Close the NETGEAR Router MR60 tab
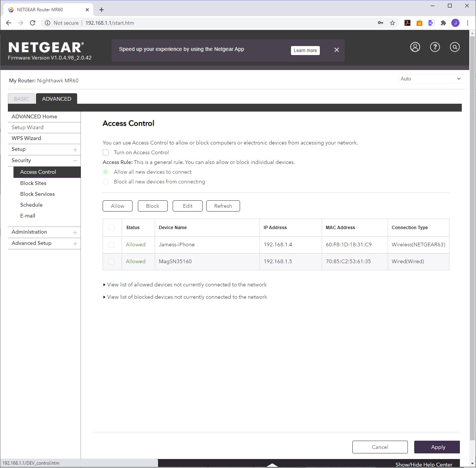 pyautogui.click(x=87, y=10)
